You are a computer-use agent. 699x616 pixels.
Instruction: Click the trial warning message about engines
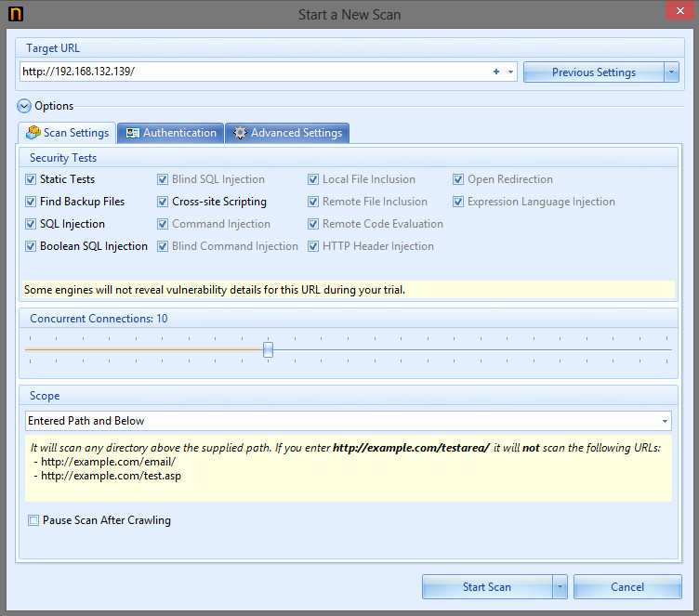pyautogui.click(x=215, y=290)
